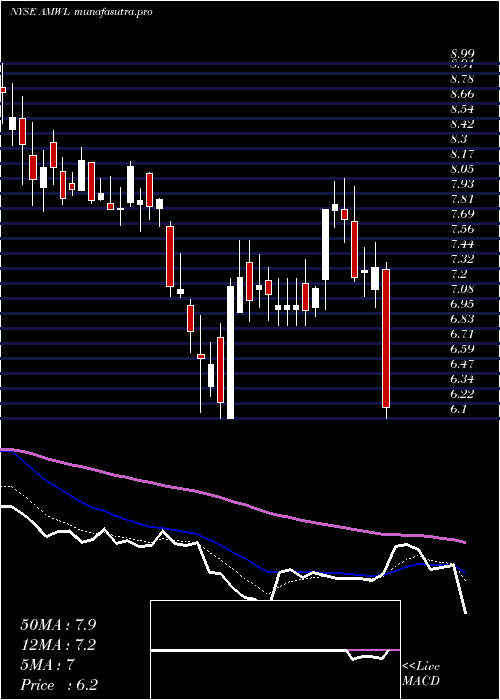The height and width of the screenshot is (700, 500).
Task: Click the 8.3 price axis label
Action: [459, 139]
